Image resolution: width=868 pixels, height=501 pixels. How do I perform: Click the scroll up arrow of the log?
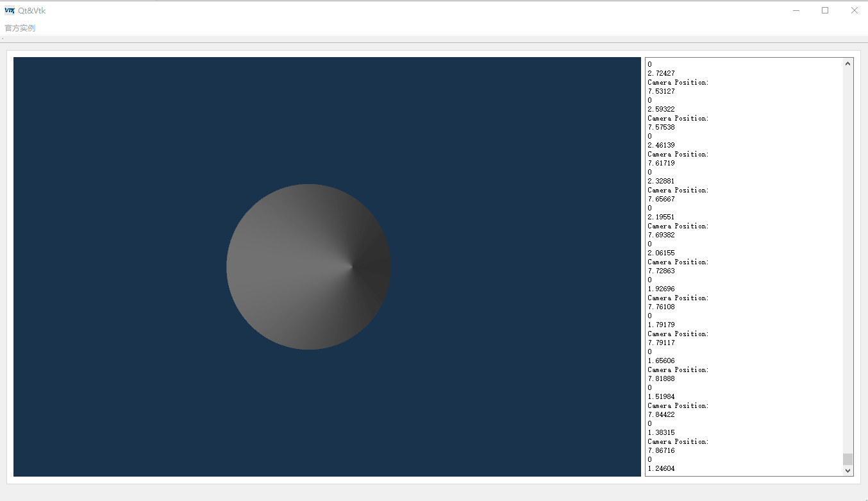coord(848,64)
